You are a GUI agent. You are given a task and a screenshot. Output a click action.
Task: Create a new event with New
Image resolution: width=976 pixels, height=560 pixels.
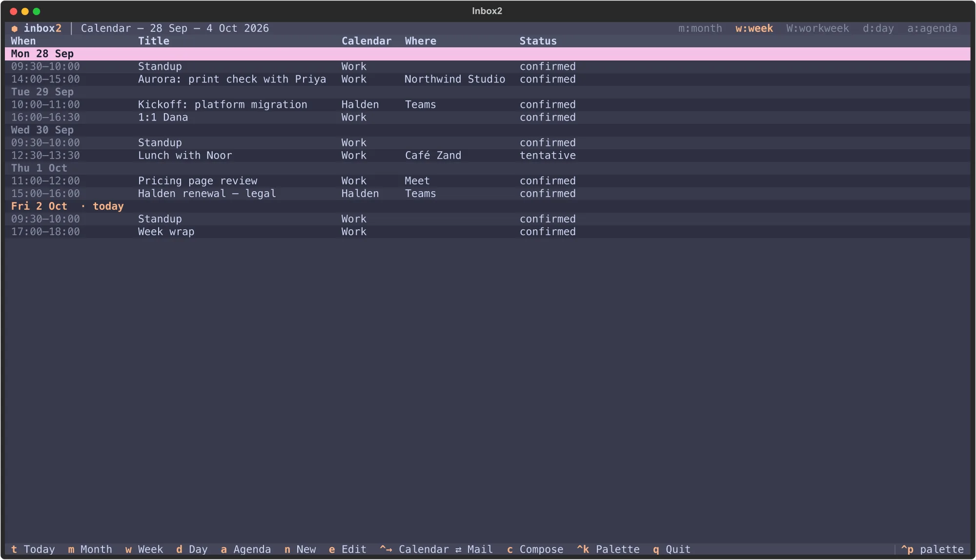tap(300, 549)
